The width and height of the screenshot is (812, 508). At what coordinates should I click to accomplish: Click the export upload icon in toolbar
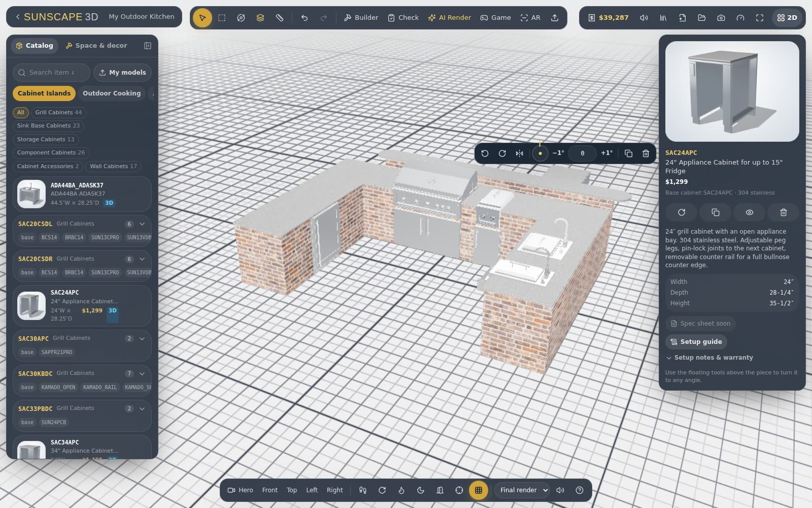pos(555,18)
